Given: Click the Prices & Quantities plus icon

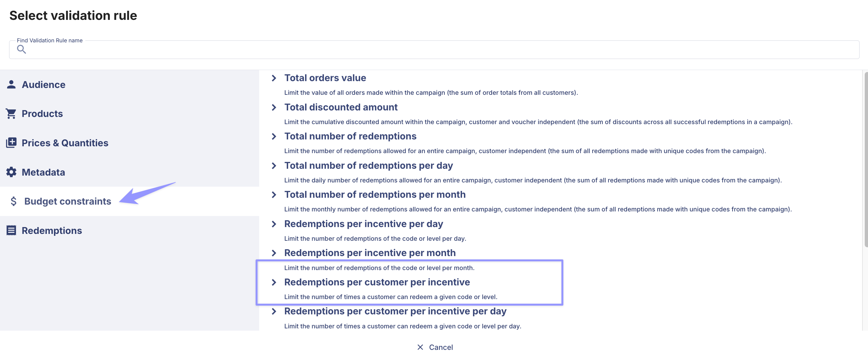Looking at the screenshot, I should coord(11,143).
